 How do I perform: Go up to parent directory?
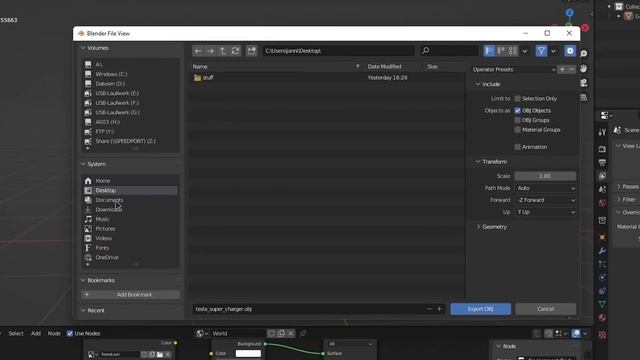(x=223, y=51)
